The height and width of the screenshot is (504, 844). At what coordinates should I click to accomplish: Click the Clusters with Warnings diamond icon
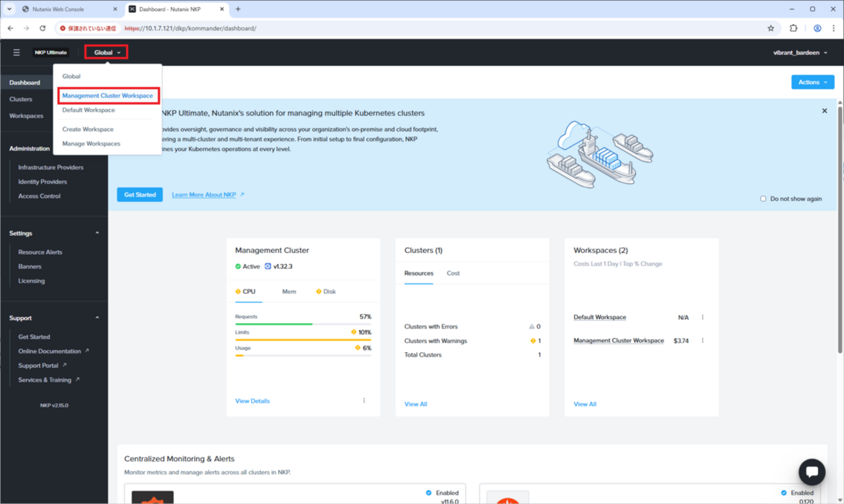click(533, 341)
